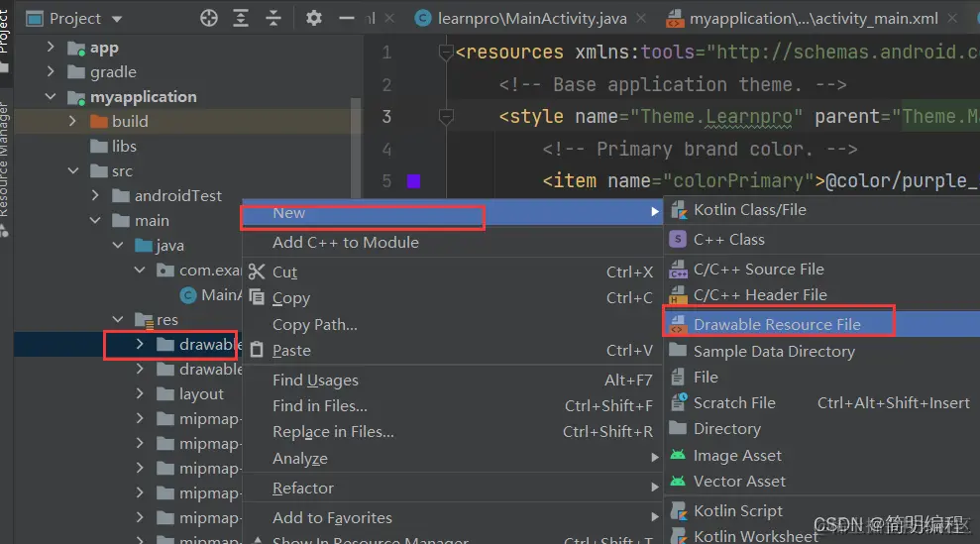The width and height of the screenshot is (980, 544).
Task: Expand the selected drawable folder chevron
Action: pyautogui.click(x=140, y=345)
